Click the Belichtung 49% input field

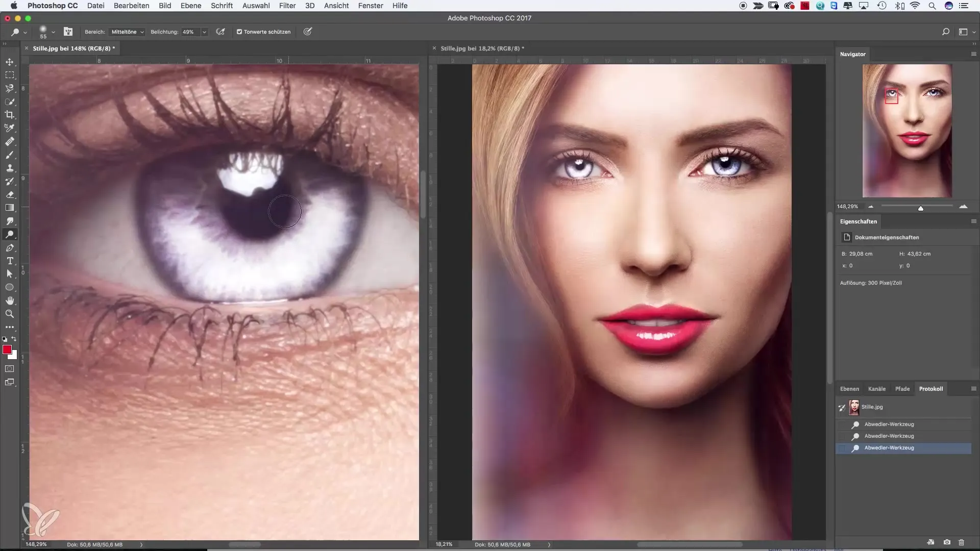tap(190, 32)
